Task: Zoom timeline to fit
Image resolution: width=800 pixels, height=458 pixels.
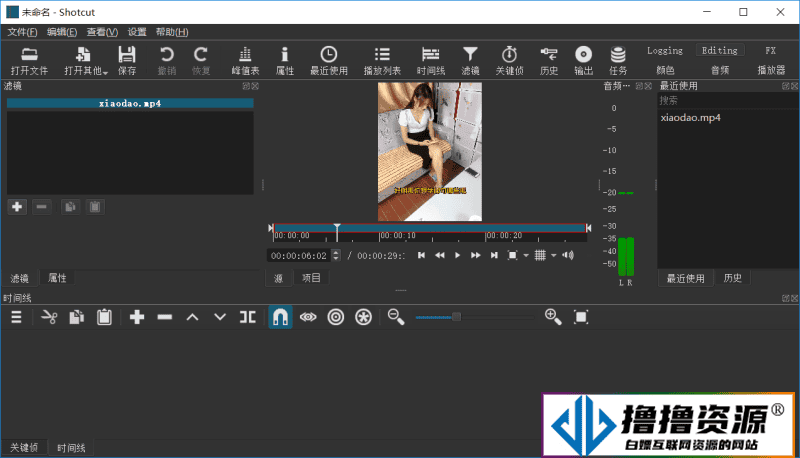Action: pyautogui.click(x=581, y=317)
